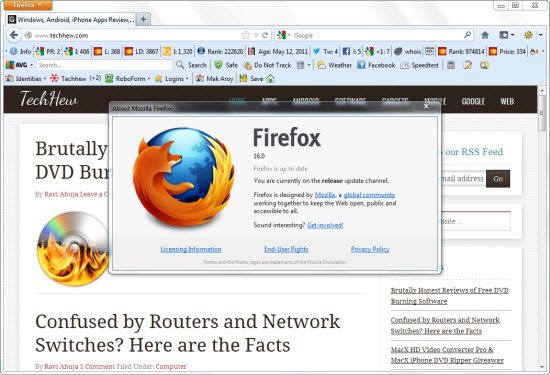Open Confused by Routers and Network Switches headline
Viewport: 550px width, 375px height.
tap(188, 333)
